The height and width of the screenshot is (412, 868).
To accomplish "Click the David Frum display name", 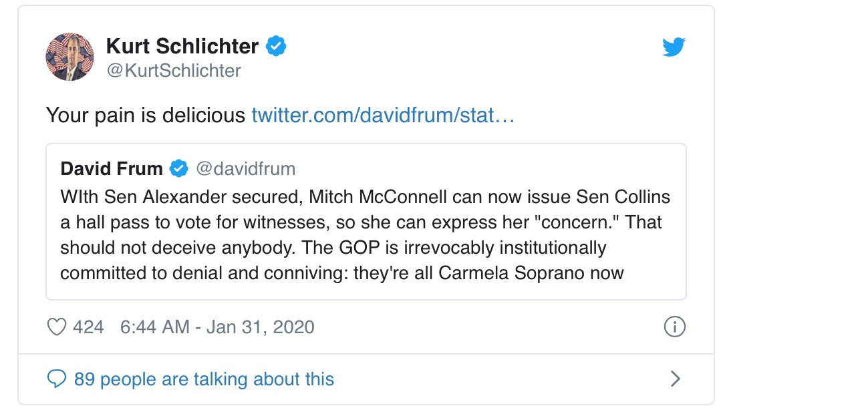I will [112, 168].
